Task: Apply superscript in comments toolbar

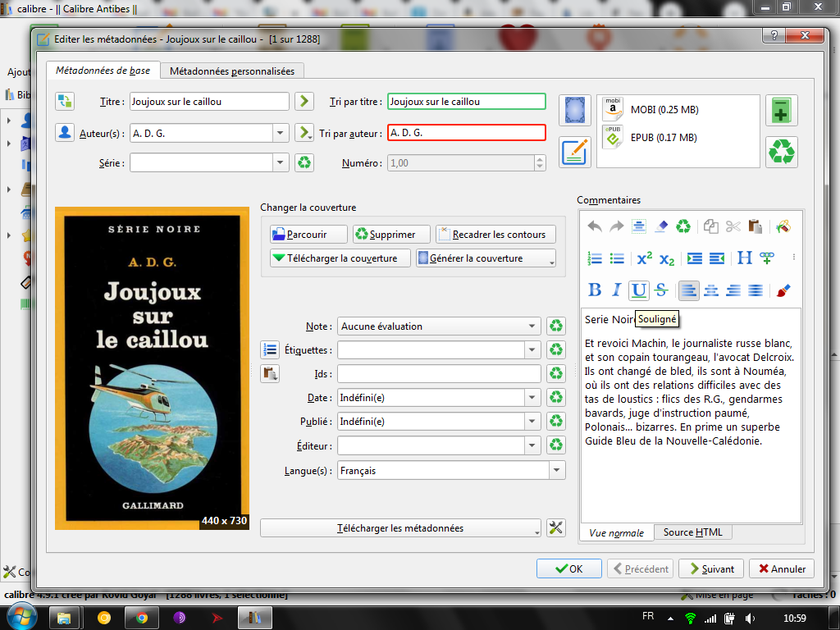Action: [x=645, y=258]
